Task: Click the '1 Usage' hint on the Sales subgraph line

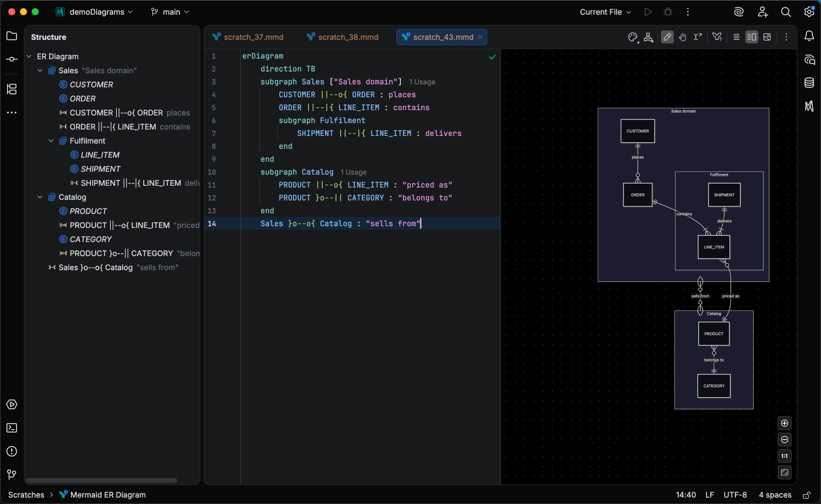Action: point(422,82)
